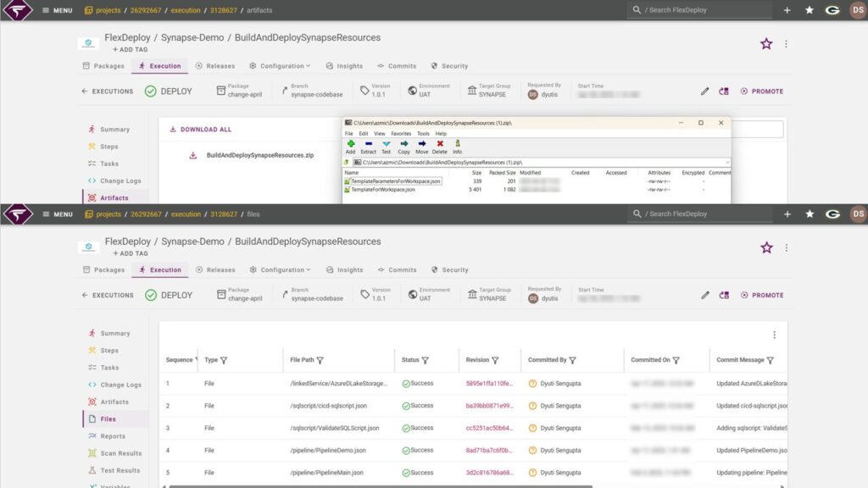This screenshot has width=868, height=488.
Task: Expand Configuration dropdown in files view
Action: [280, 270]
